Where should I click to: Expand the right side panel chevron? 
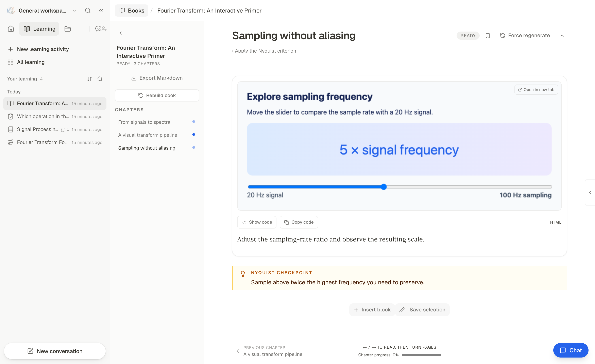coord(590,193)
